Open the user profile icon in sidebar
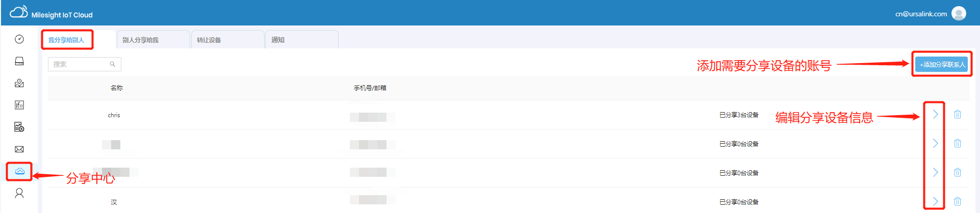This screenshot has width=980, height=213. click(x=19, y=193)
